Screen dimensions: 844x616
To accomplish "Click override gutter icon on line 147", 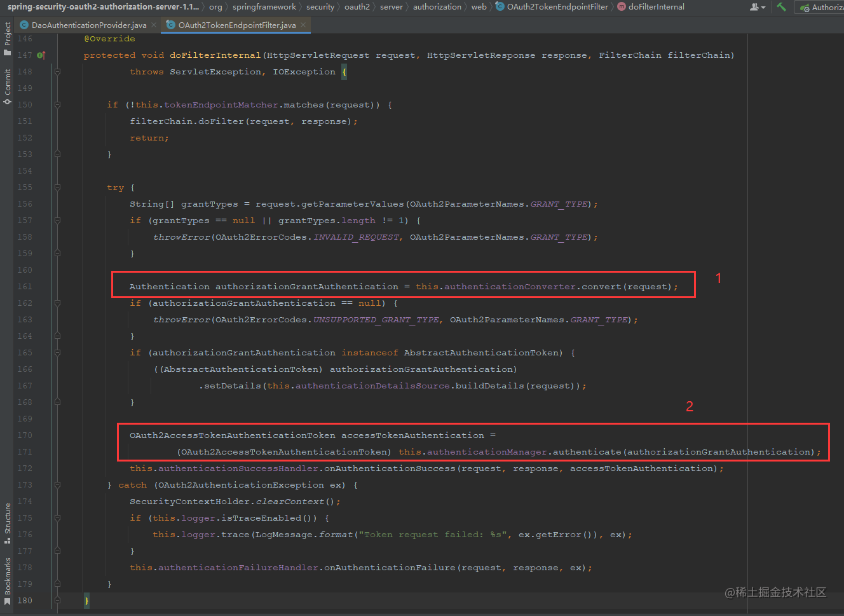I will coord(41,55).
